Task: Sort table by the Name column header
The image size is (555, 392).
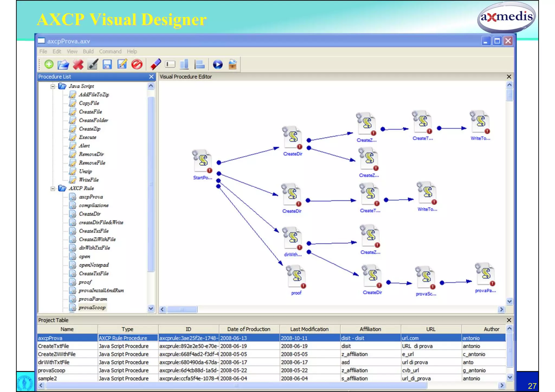Action: [x=67, y=329]
